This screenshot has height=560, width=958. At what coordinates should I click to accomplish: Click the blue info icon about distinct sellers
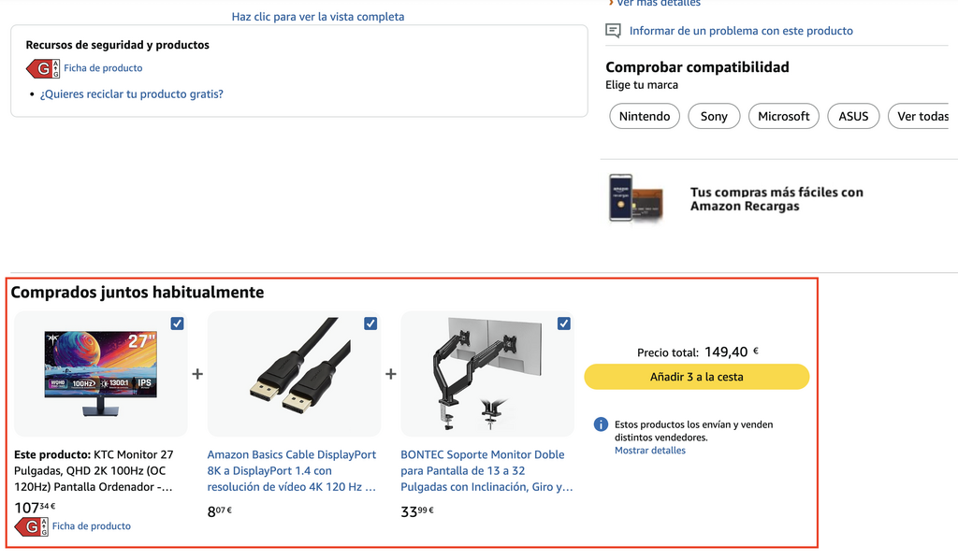(x=600, y=424)
